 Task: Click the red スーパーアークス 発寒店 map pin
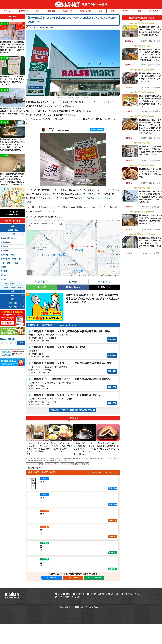click(x=72, y=246)
